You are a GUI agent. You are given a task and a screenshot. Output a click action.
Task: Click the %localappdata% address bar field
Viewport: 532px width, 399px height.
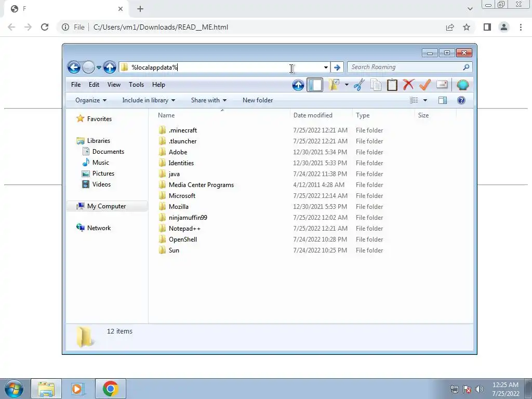(x=224, y=67)
